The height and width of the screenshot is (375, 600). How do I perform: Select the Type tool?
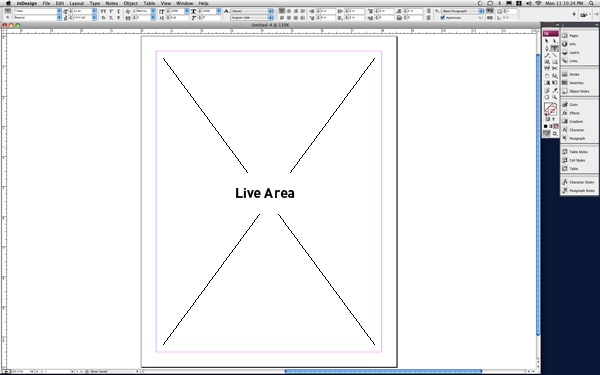pos(554,48)
